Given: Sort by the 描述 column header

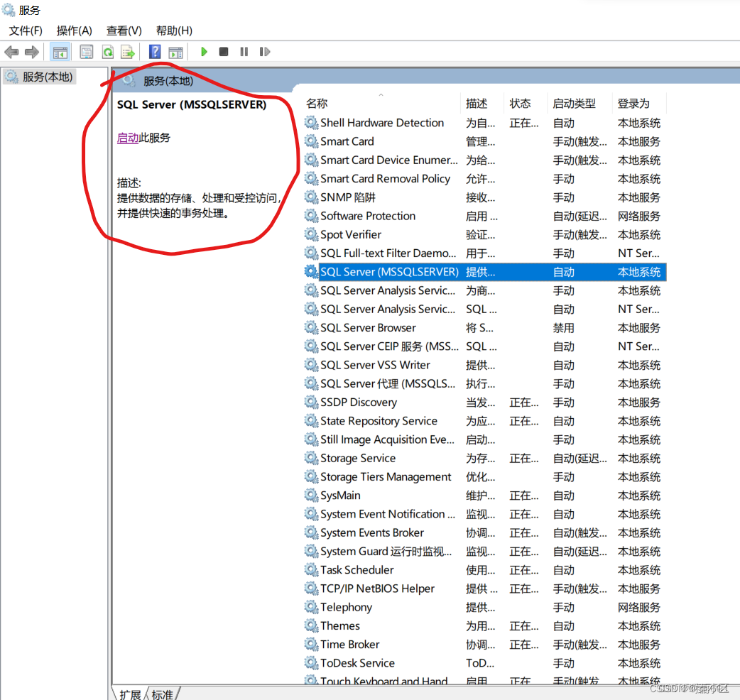Looking at the screenshot, I should coord(482,104).
